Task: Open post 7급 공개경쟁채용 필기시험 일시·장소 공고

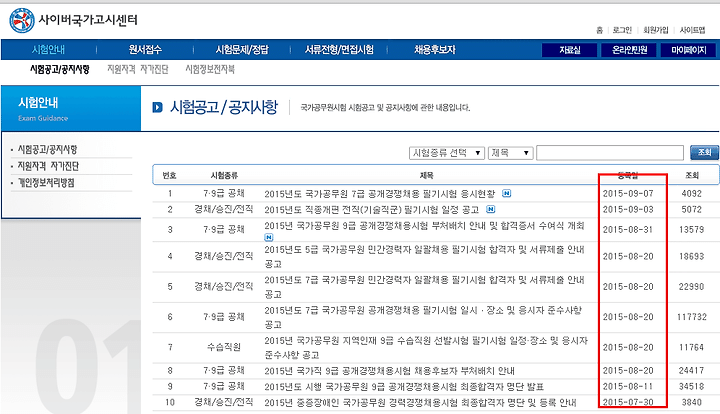Action: (423, 317)
